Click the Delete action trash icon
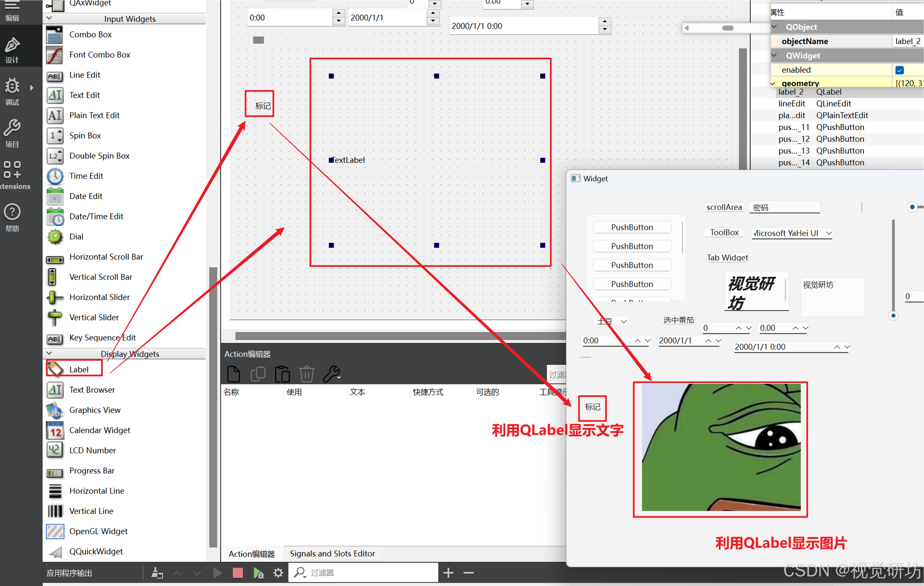The width and height of the screenshot is (924, 586). coord(307,374)
